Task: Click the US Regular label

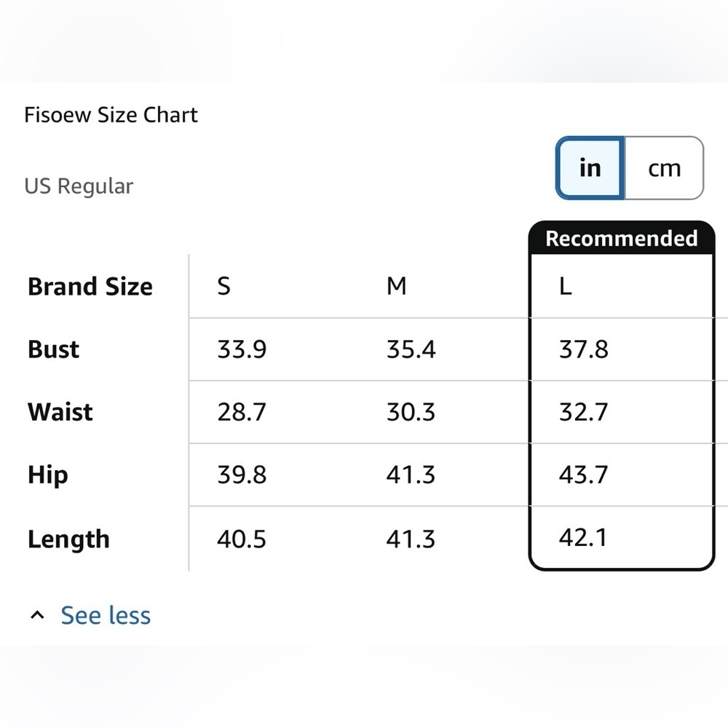Action: click(x=79, y=186)
